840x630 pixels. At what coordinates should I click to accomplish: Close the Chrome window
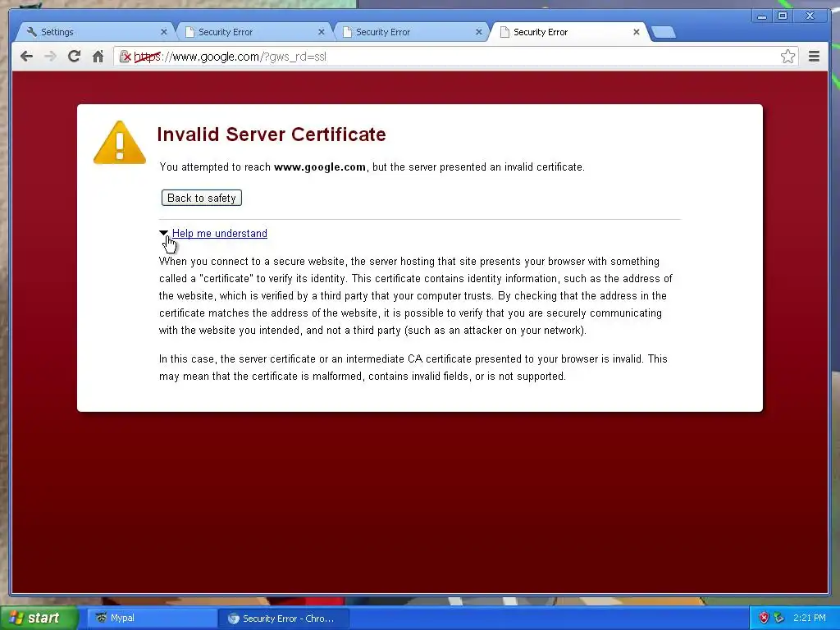(x=810, y=16)
